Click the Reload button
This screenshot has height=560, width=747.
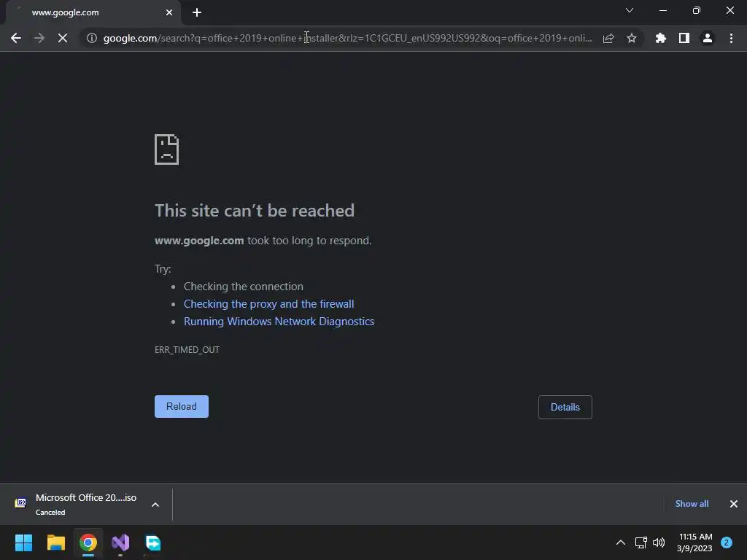(182, 407)
